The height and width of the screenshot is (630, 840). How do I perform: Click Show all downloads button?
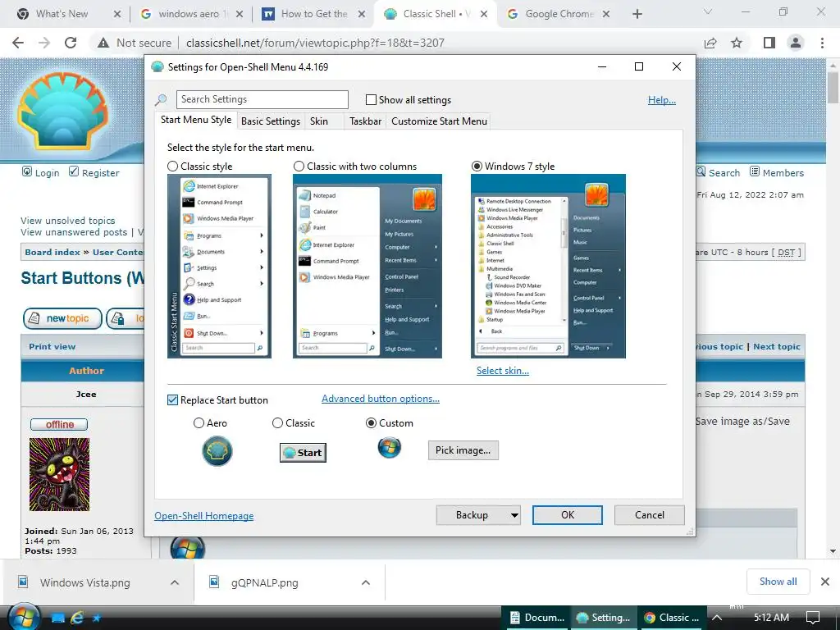tap(778, 582)
